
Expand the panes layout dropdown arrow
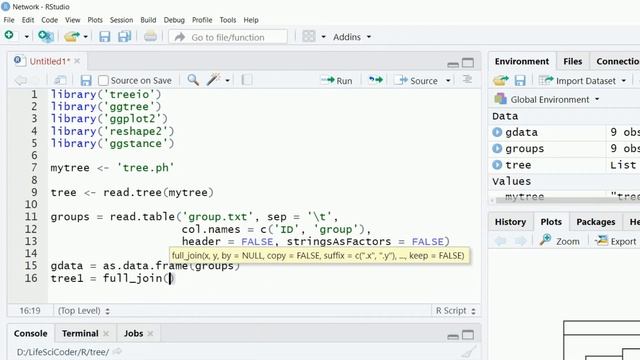[323, 37]
